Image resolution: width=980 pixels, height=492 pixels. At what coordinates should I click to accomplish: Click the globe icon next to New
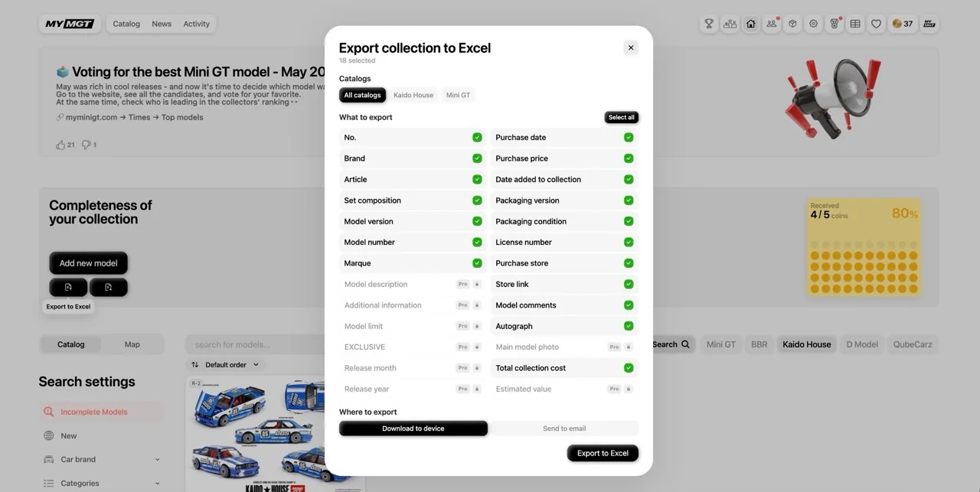49,435
